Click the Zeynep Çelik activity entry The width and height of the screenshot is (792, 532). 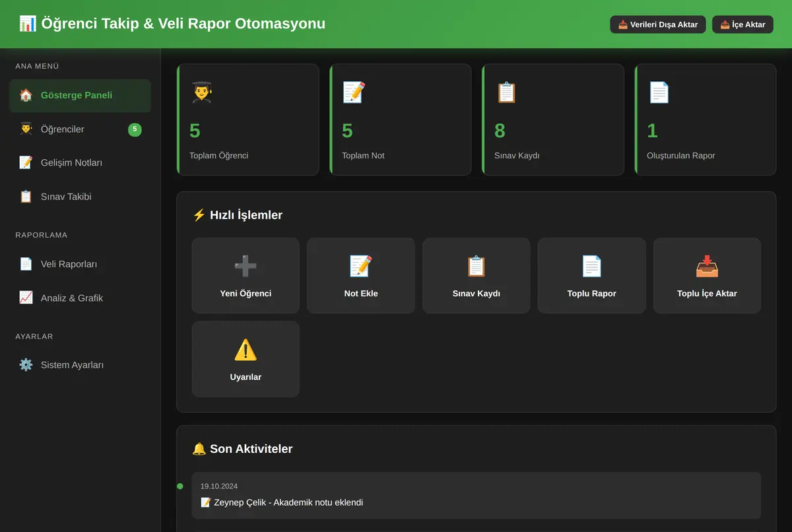point(477,495)
